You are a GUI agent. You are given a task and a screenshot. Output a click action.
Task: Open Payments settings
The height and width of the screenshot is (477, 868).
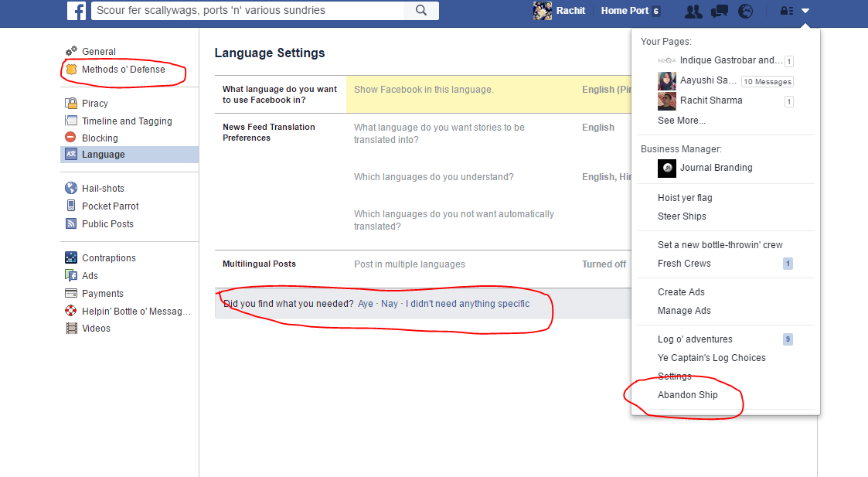(102, 294)
